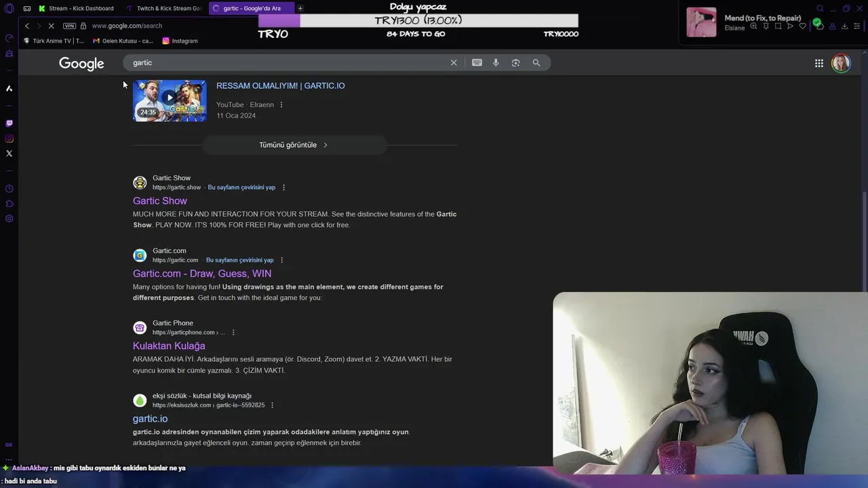Image resolution: width=868 pixels, height=488 pixels.
Task: Open a new tab with the plus button
Action: coord(300,8)
